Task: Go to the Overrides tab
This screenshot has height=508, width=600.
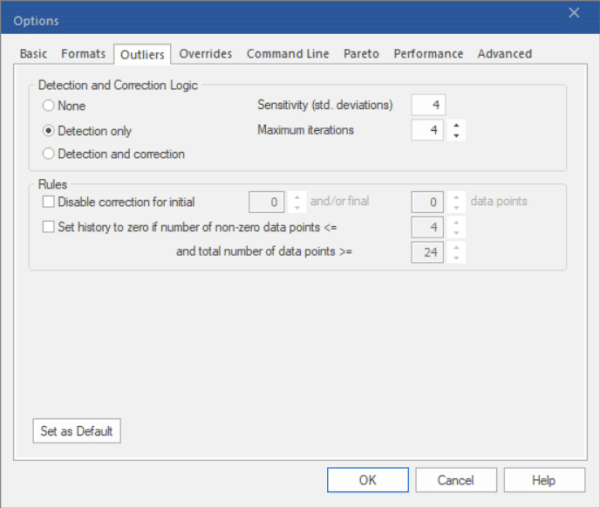Action: [x=205, y=54]
